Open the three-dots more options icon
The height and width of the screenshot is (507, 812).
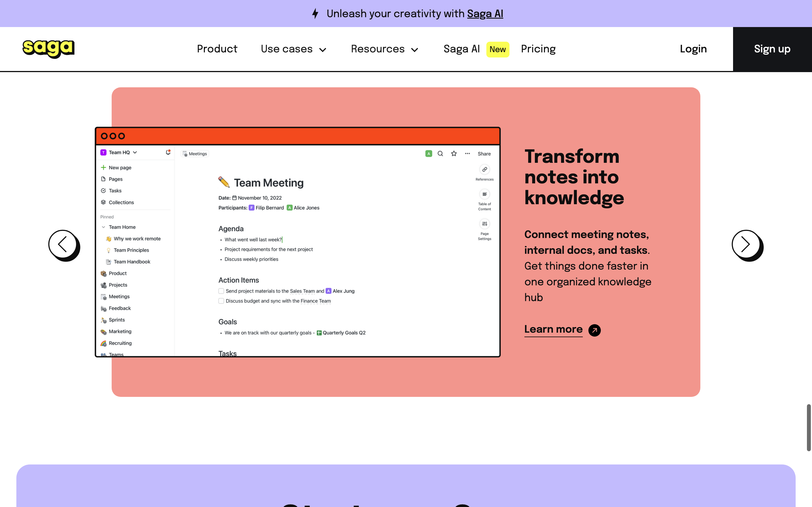467,154
